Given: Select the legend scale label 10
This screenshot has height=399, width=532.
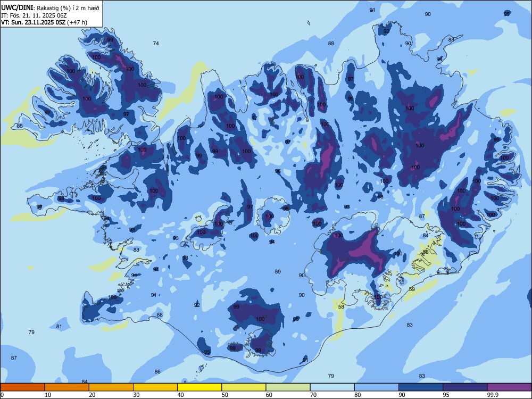Looking at the screenshot, I should pyautogui.click(x=48, y=395).
